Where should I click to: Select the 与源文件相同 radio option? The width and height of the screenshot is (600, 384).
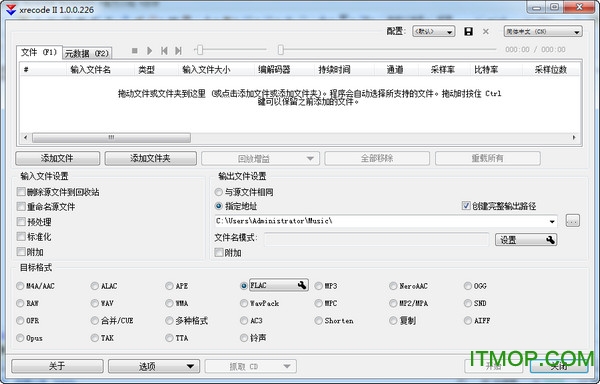218,192
